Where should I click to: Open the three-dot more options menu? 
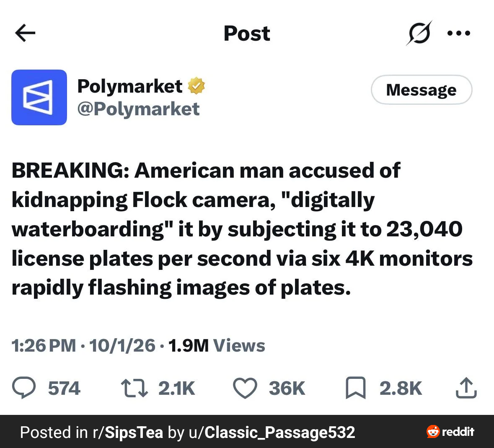click(x=459, y=33)
